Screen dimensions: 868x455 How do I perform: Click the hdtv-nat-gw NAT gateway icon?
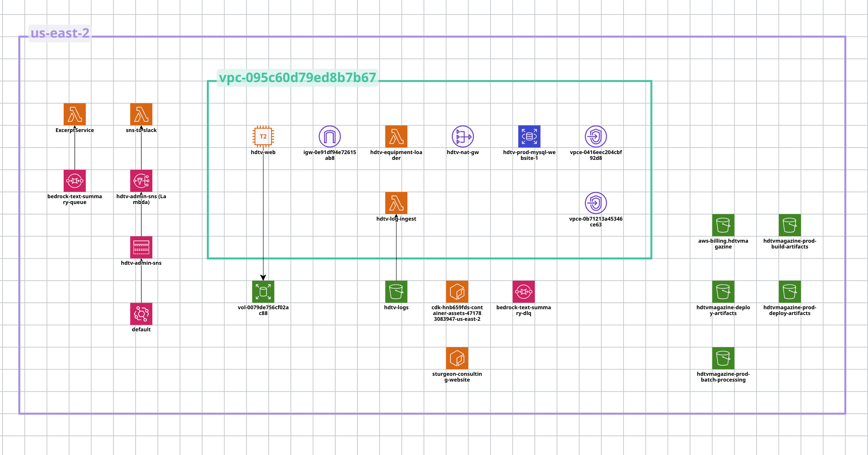click(463, 137)
